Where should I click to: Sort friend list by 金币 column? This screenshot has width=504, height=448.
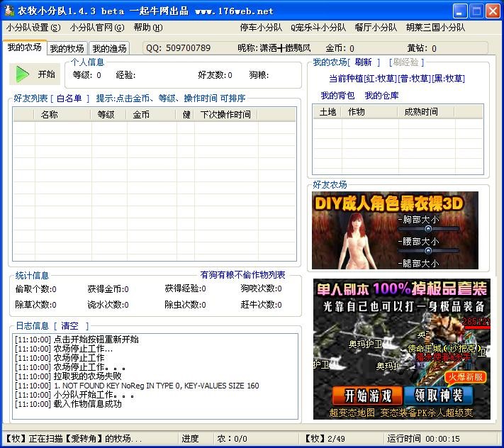(151, 114)
